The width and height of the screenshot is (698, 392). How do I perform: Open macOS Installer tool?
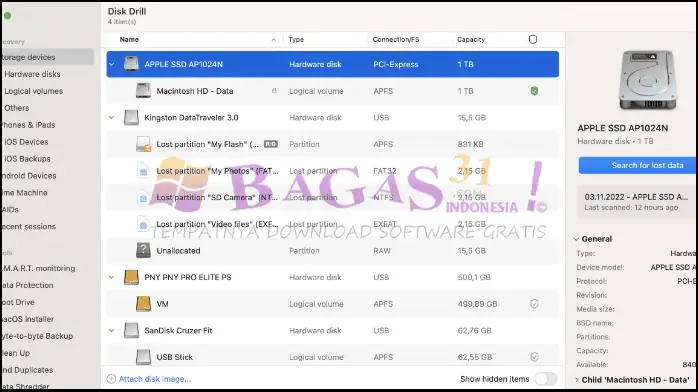click(28, 319)
